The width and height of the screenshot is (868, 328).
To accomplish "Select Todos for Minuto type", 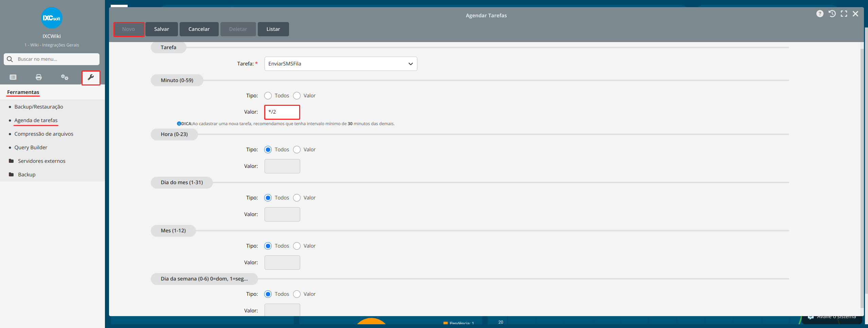I will click(x=268, y=96).
